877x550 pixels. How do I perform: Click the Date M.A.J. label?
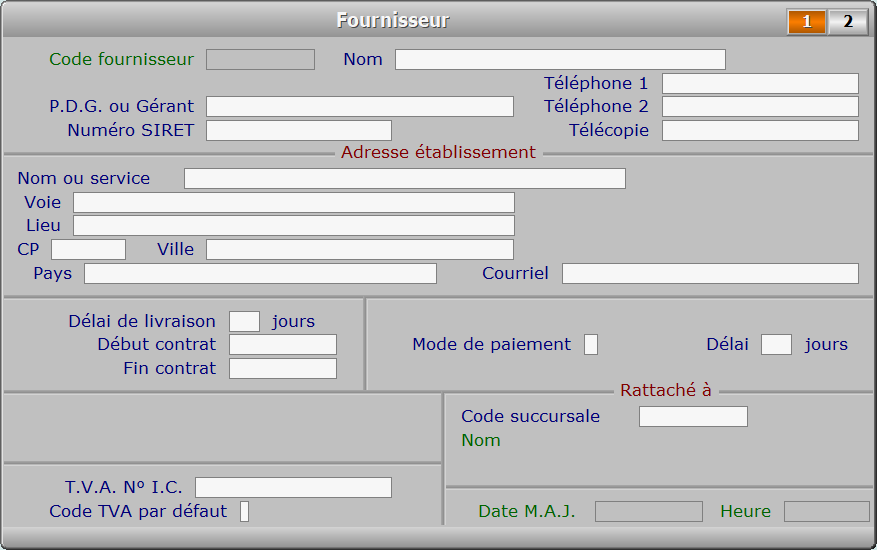click(527, 511)
